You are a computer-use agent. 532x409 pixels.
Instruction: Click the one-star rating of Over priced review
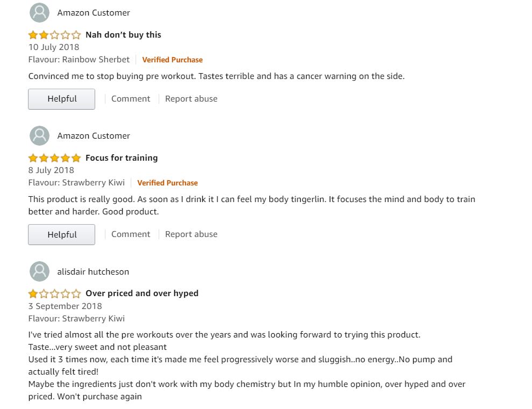[x=55, y=293]
